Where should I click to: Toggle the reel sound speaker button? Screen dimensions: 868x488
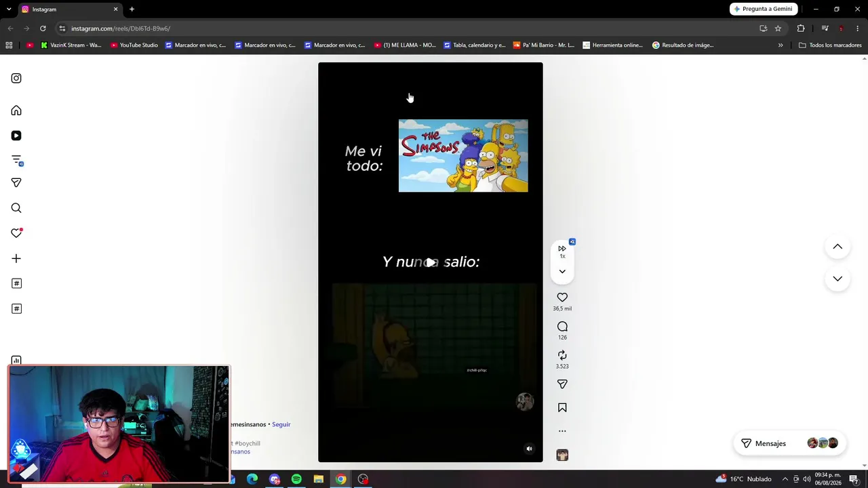tap(529, 449)
